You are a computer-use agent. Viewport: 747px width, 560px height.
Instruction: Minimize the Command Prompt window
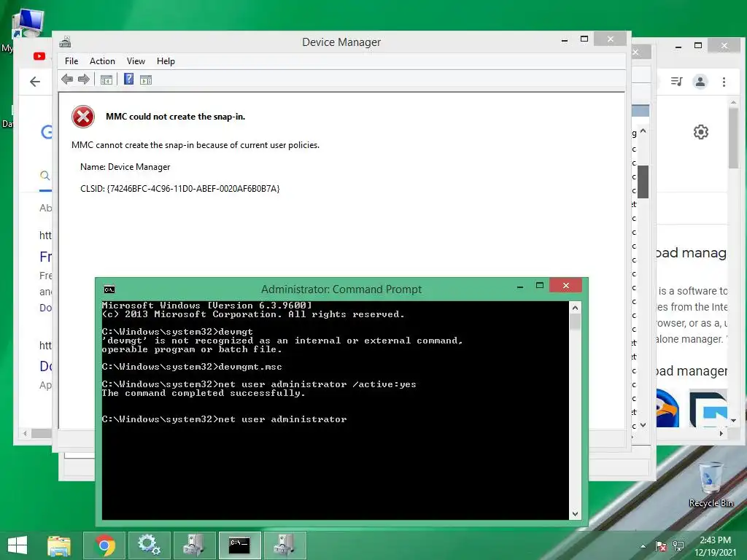tap(519, 286)
